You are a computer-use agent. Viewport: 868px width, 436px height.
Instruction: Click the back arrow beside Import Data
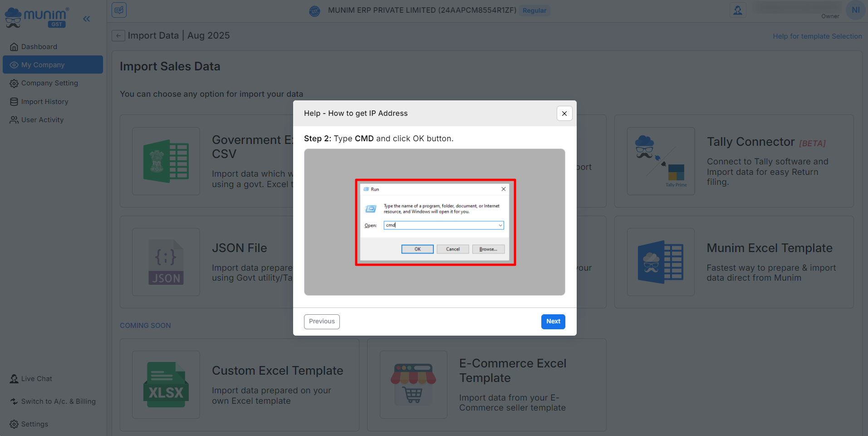(118, 35)
